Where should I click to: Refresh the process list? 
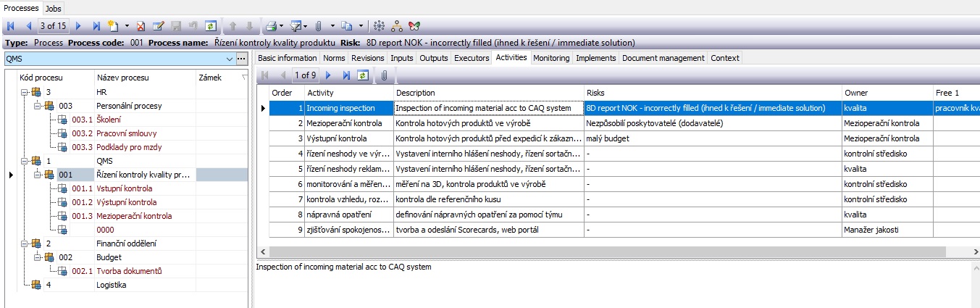point(211,26)
